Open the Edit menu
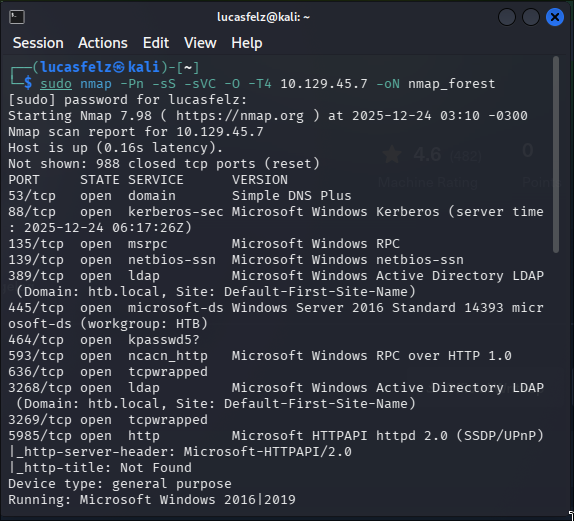 tap(156, 43)
